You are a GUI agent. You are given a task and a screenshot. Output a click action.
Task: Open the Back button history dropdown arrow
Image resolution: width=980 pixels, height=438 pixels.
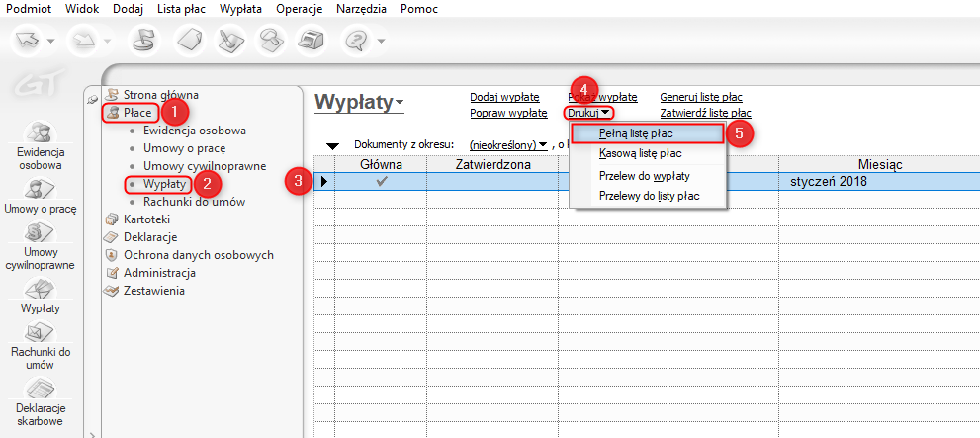click(51, 42)
